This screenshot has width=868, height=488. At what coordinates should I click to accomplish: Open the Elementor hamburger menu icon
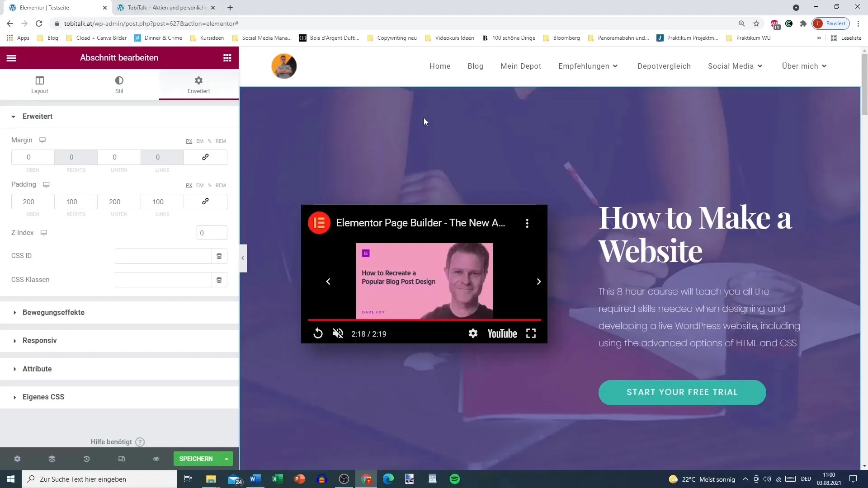click(x=11, y=57)
